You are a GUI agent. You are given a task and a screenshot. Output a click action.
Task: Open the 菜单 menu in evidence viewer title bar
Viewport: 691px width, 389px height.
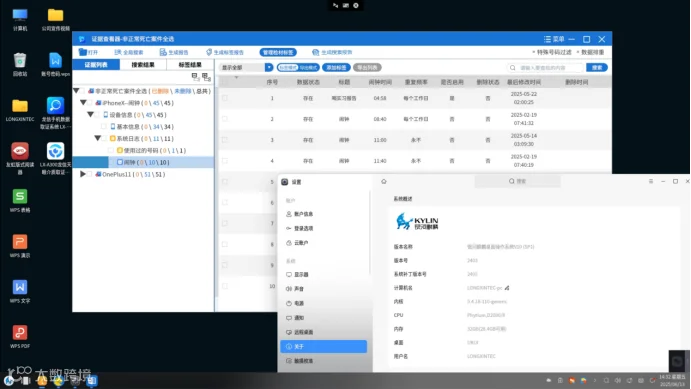[554, 39]
